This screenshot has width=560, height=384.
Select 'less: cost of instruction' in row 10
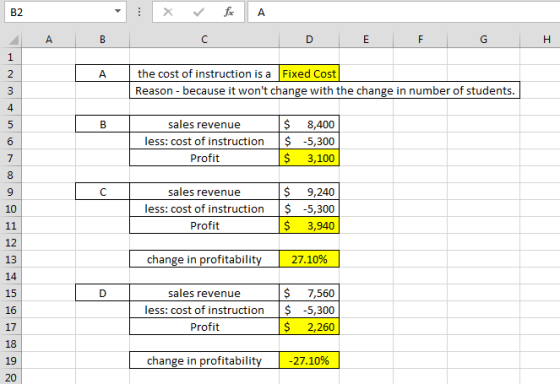pyautogui.click(x=204, y=209)
